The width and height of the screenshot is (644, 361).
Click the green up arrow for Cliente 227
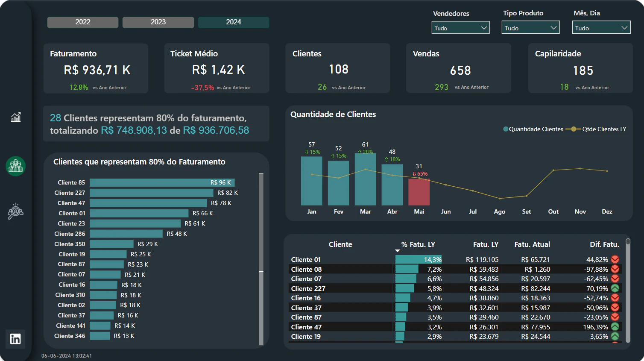[615, 288]
